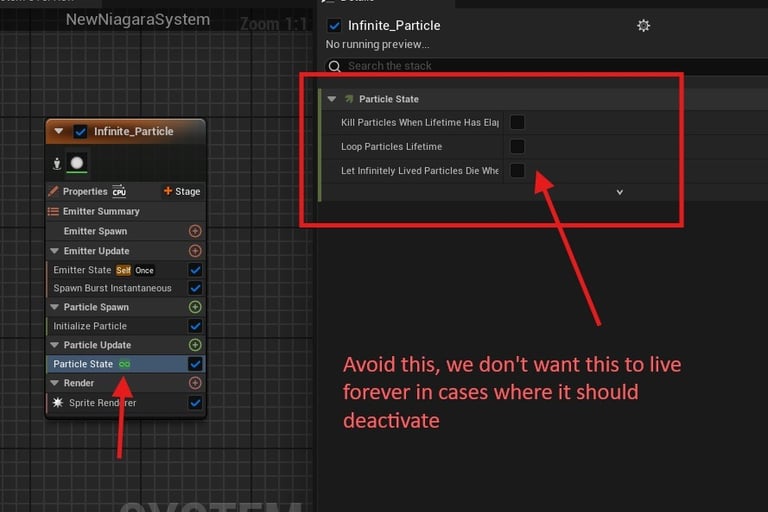Click the Particle State header label in details

(x=389, y=99)
